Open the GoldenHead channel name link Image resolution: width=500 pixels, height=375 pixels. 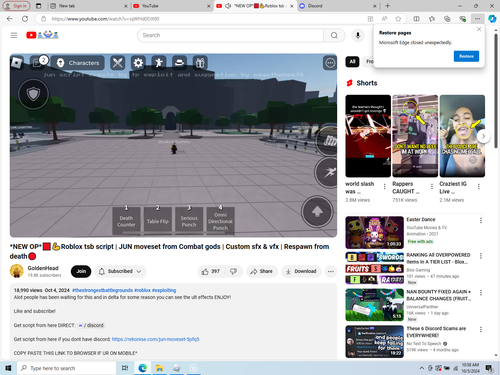click(43, 268)
